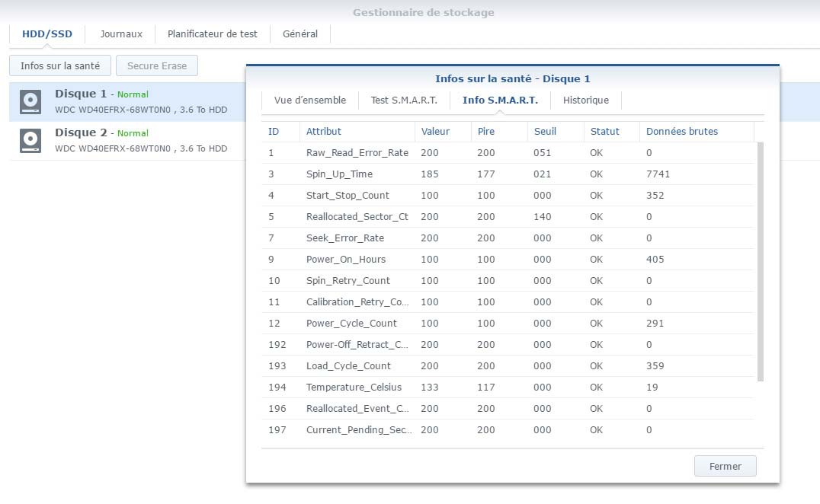Click the Disque 1 hard drive icon

(30, 102)
